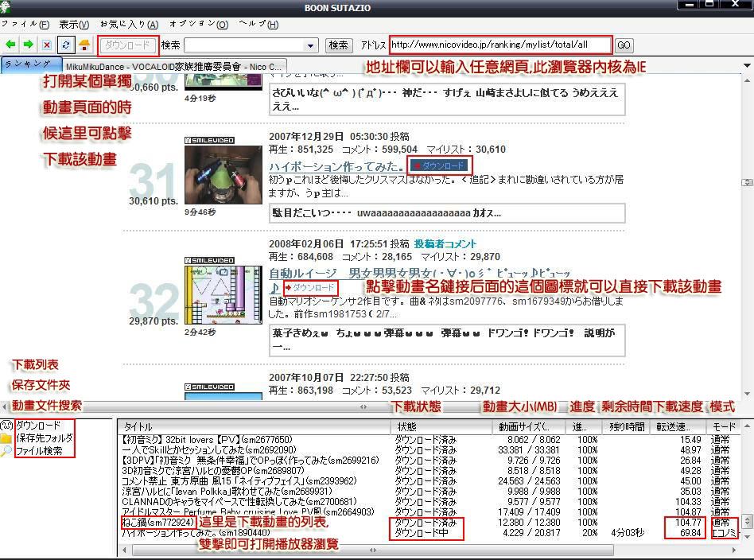The image size is (754, 560).
Task: Open the tab list arrow at tab bar's right end
Action: (x=747, y=65)
